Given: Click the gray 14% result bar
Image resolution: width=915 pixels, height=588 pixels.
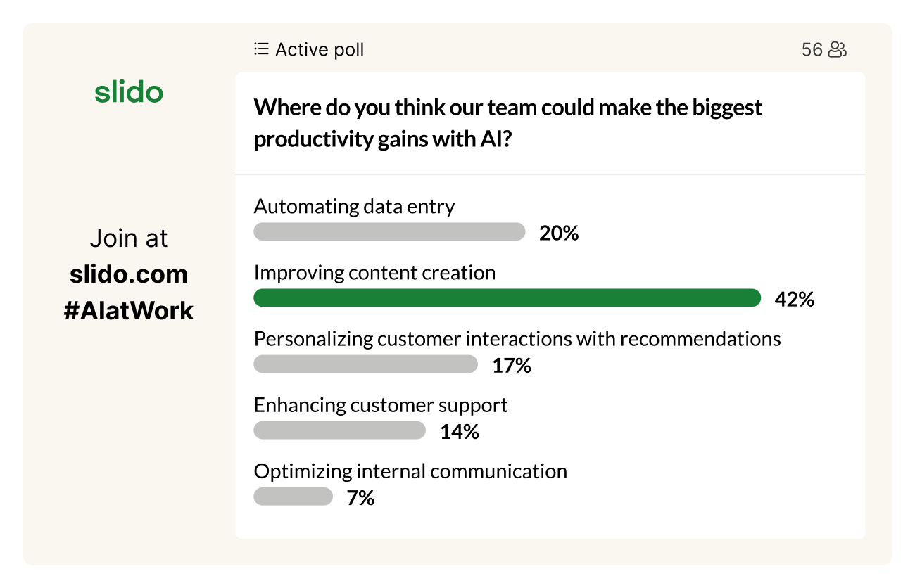Looking at the screenshot, I should point(339,430).
